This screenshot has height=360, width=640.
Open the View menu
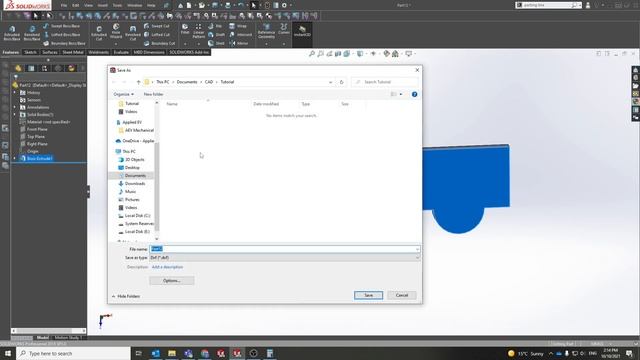(x=88, y=5)
